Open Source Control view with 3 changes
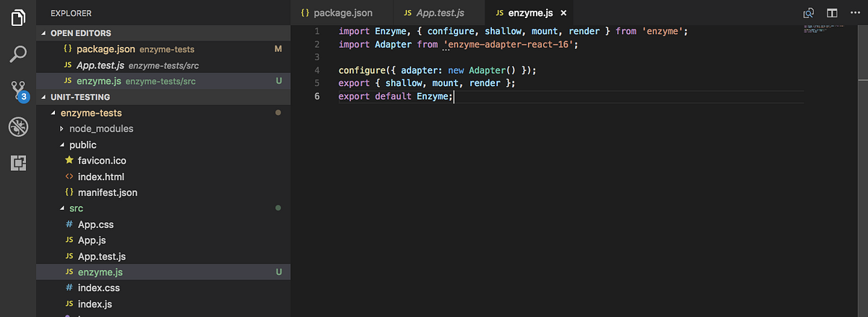This screenshot has width=868, height=317. click(18, 90)
